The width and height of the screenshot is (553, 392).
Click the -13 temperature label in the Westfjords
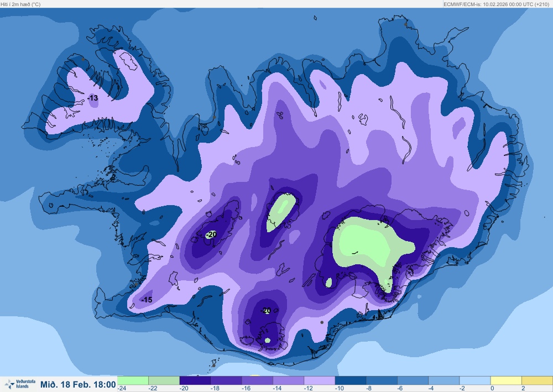[x=93, y=98]
